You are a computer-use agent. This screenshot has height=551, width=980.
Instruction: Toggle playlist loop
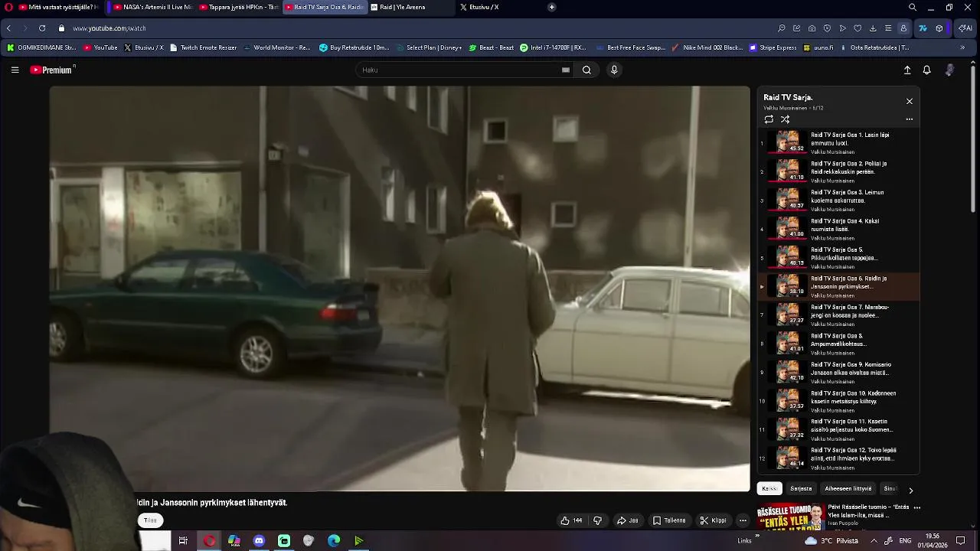tap(769, 119)
